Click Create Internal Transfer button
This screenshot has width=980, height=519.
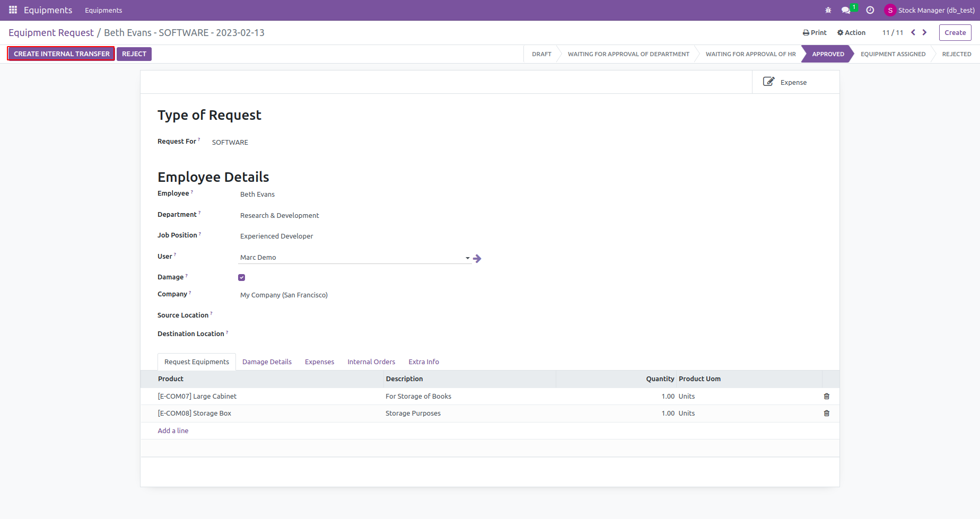(62, 54)
